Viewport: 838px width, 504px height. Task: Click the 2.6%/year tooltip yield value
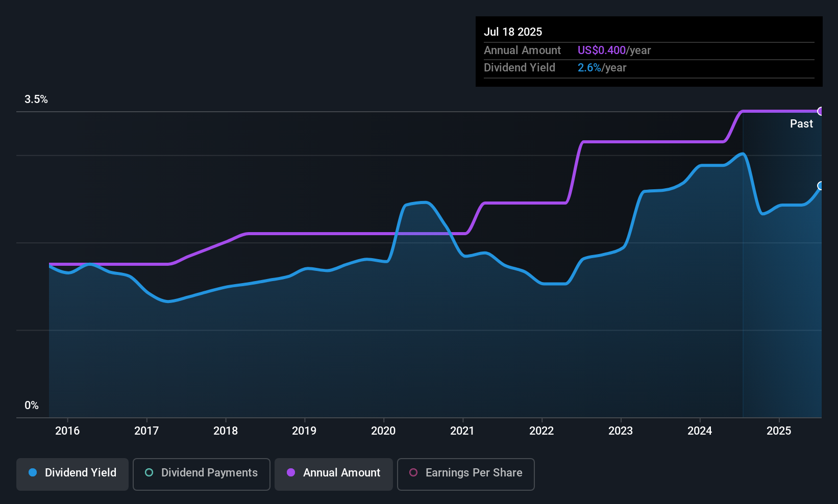point(602,68)
